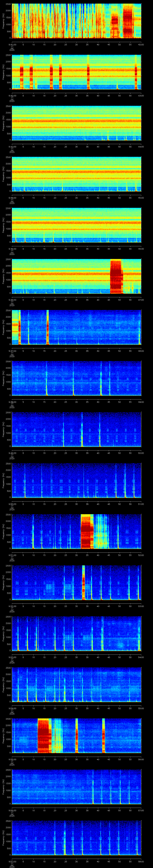
Task: Click the 9:42:00 start time label
Action: coord(12,96)
